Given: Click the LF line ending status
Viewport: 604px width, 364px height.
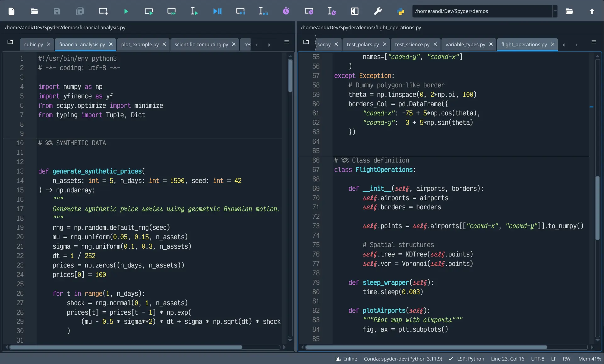Looking at the screenshot, I should (553, 359).
